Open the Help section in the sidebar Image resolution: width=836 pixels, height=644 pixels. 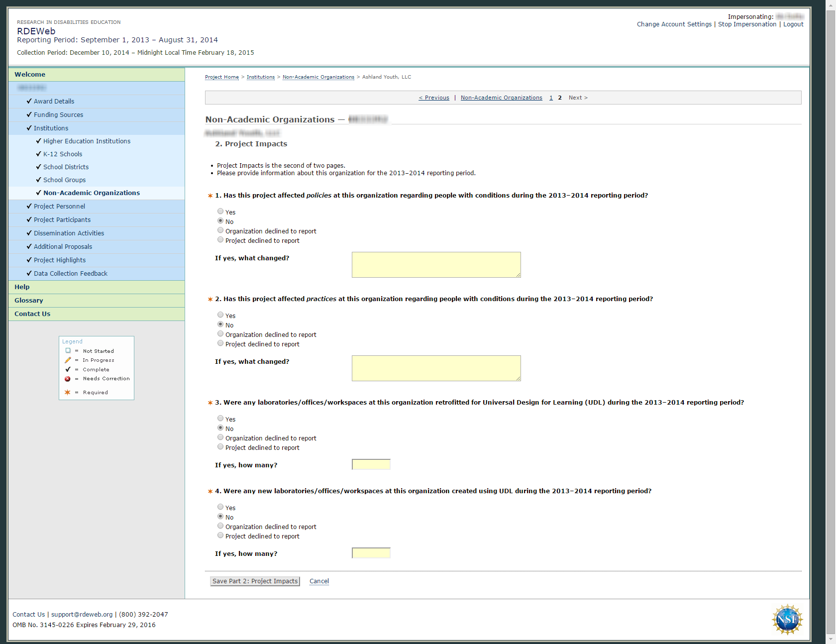22,287
